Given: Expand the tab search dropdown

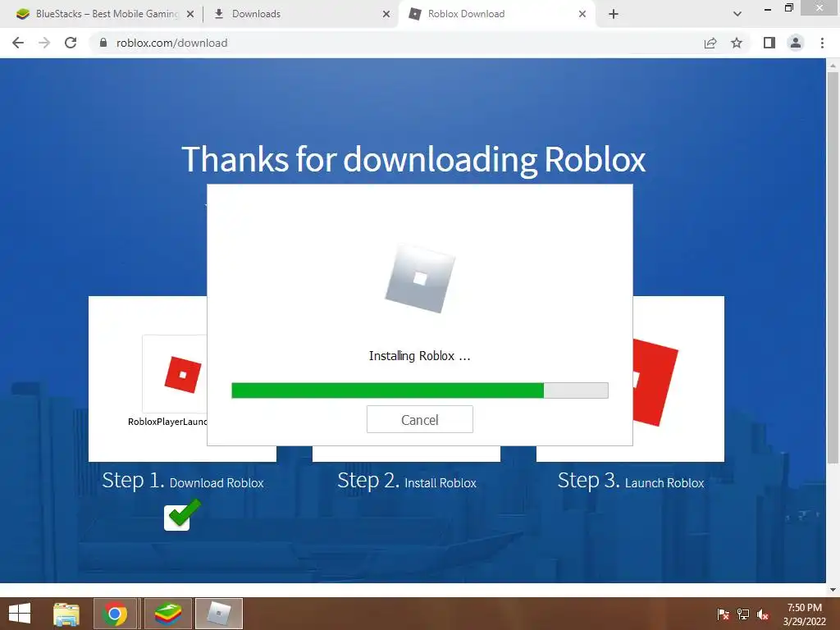Looking at the screenshot, I should 737,14.
